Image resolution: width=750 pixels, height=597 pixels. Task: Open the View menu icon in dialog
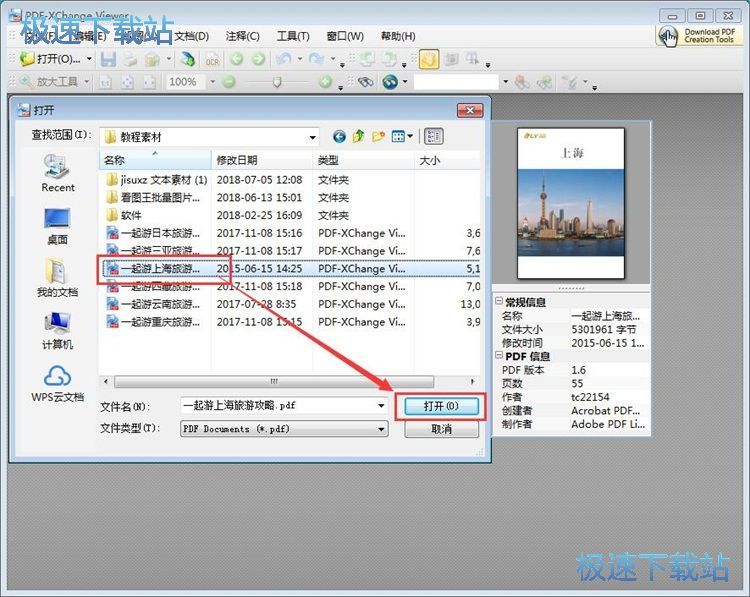402,137
